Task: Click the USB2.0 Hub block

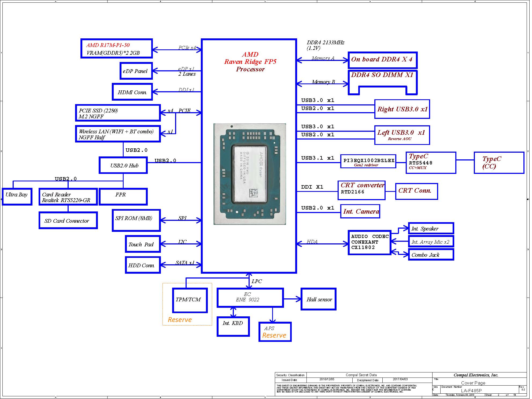Action: coord(123,165)
